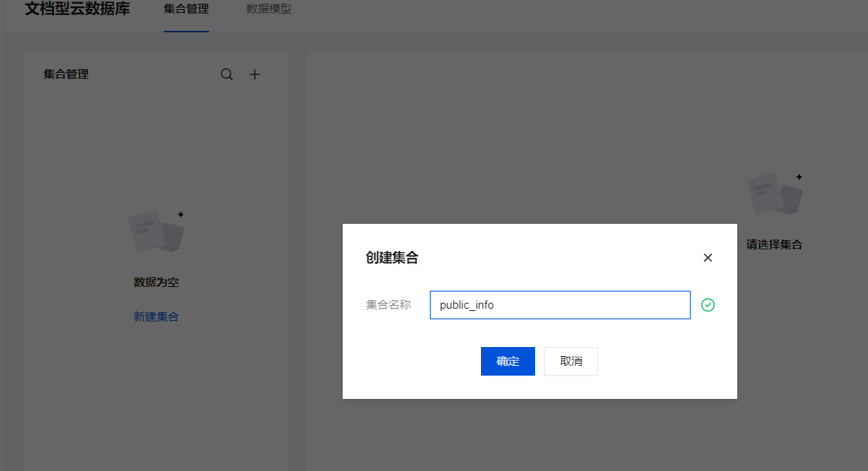Click the 集合管理 panel heading

pos(66,74)
